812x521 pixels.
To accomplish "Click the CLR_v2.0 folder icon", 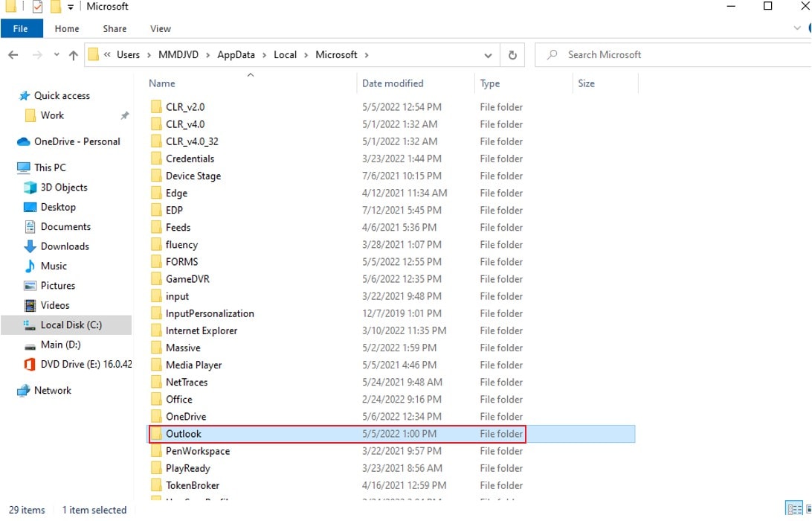I will tap(156, 107).
